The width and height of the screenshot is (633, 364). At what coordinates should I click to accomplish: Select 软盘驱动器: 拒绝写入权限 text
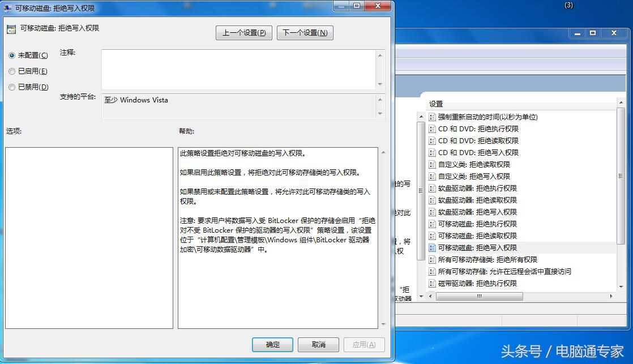click(477, 212)
